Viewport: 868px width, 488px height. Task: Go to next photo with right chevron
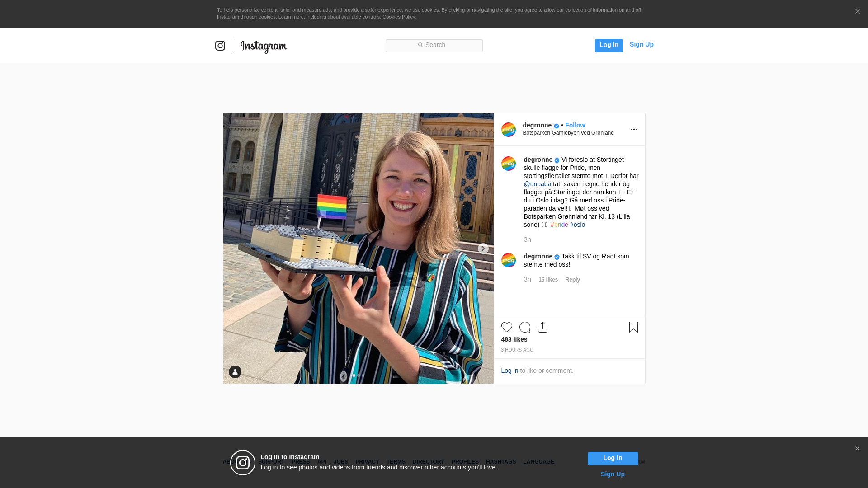(483, 249)
